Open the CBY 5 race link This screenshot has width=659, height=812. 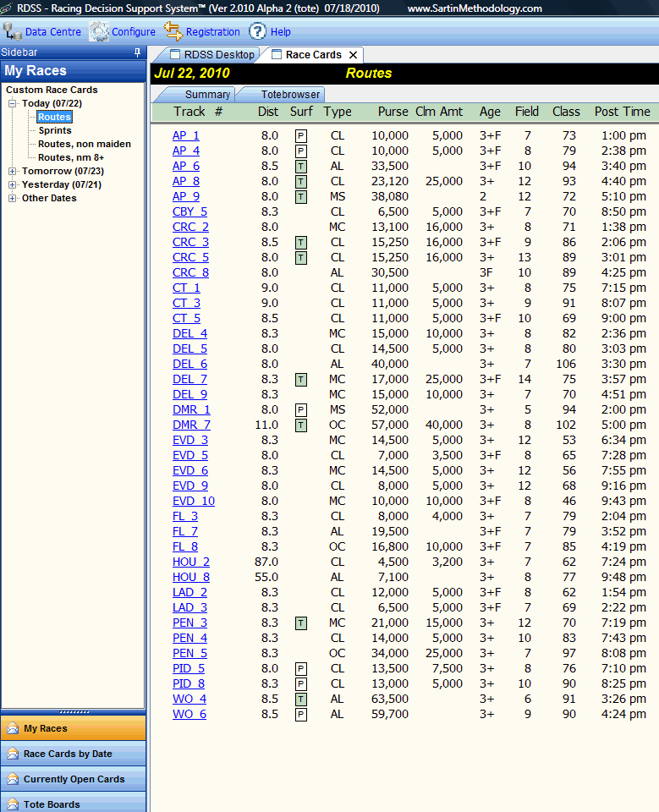[189, 211]
